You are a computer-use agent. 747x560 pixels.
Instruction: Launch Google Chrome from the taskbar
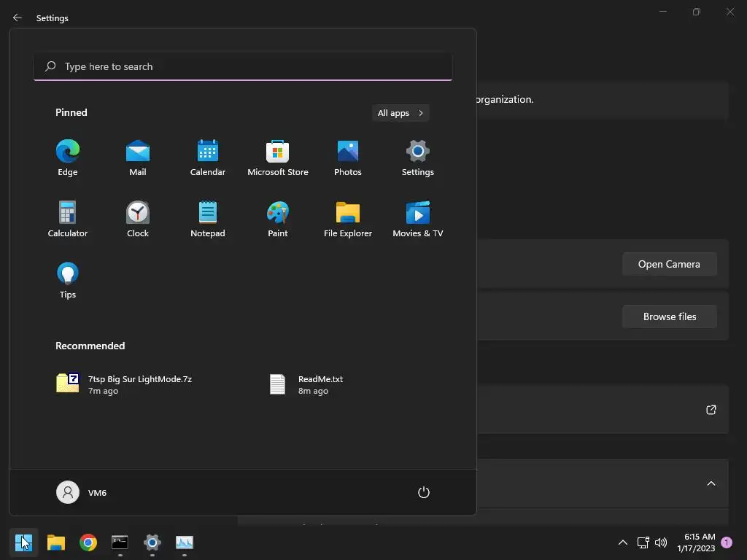click(88, 542)
